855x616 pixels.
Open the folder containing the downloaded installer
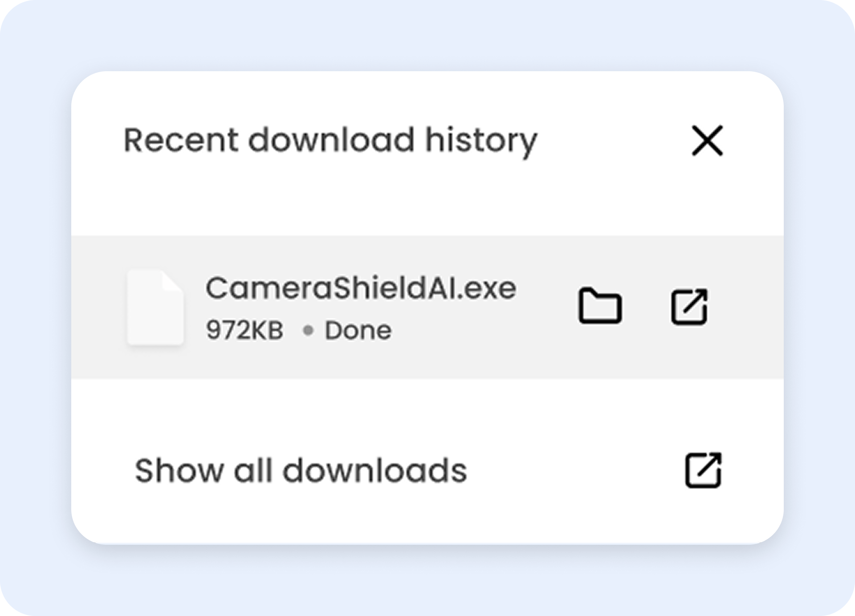[600, 306]
